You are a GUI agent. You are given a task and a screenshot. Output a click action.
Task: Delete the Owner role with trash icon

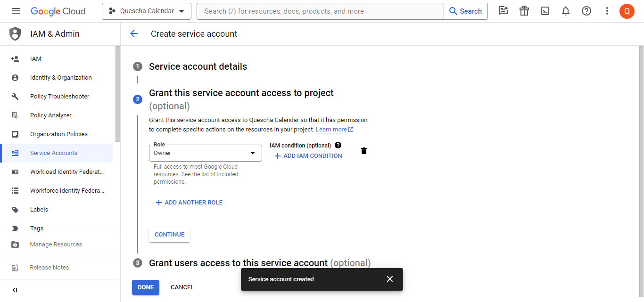pyautogui.click(x=363, y=151)
